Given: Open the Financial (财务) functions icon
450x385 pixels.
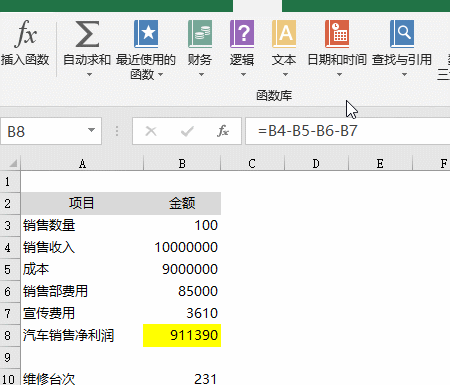Looking at the screenshot, I should [x=200, y=34].
